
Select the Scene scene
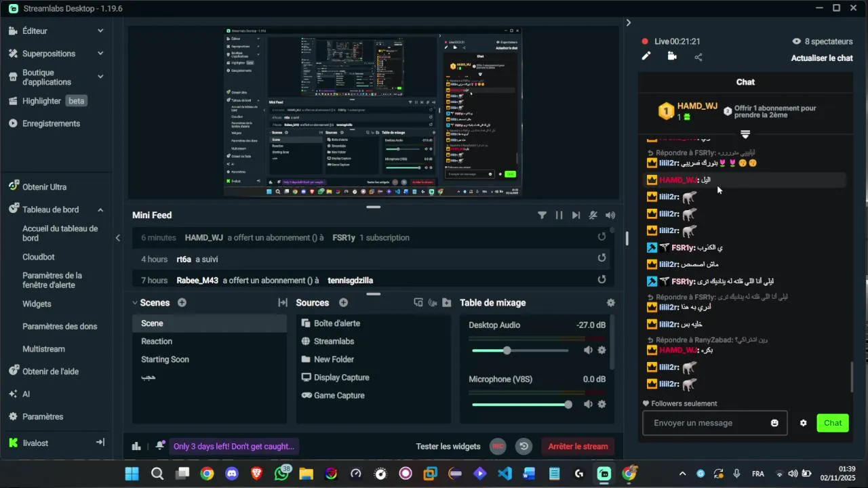[x=210, y=323]
